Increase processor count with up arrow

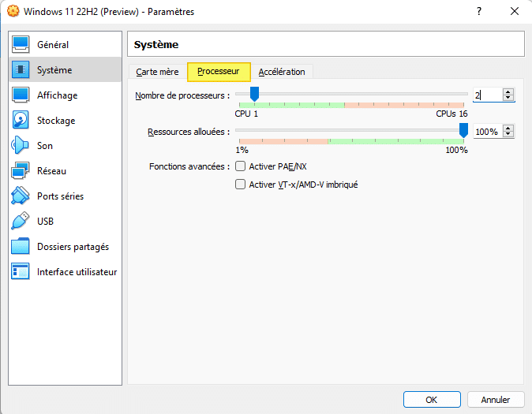pyautogui.click(x=508, y=91)
